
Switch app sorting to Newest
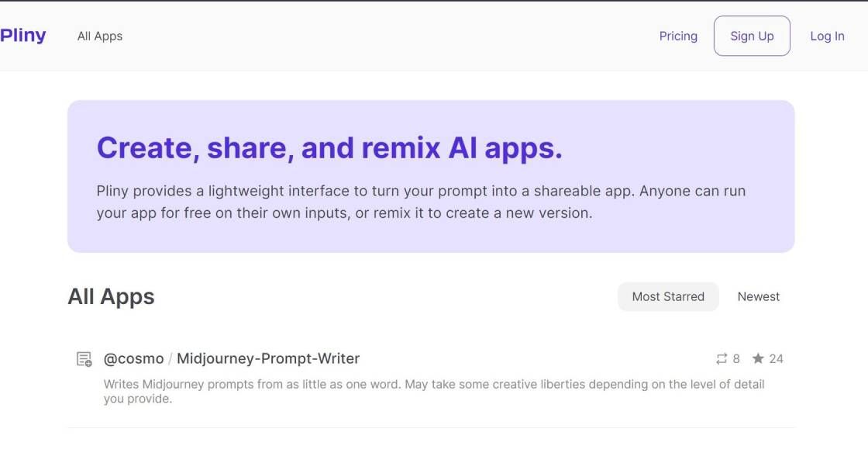coord(758,297)
